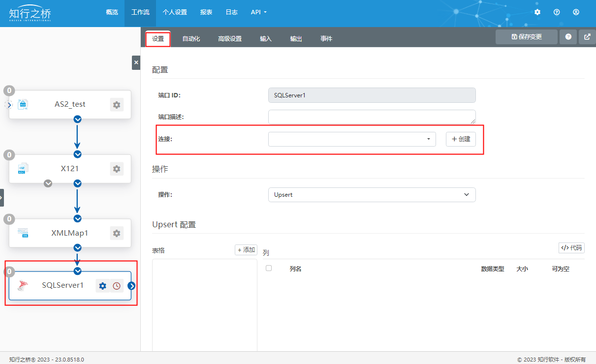This screenshot has width=596, height=364.
Task: Expand the 连接 connection dropdown
Action: point(352,139)
